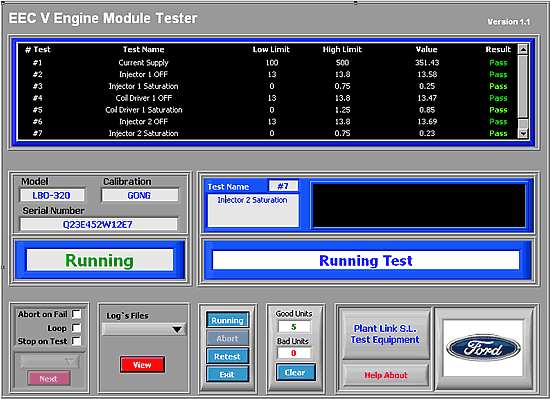Viewport: 550px width, 399px height.
Task: Toggle the Loop checkbox
Action: [x=76, y=328]
